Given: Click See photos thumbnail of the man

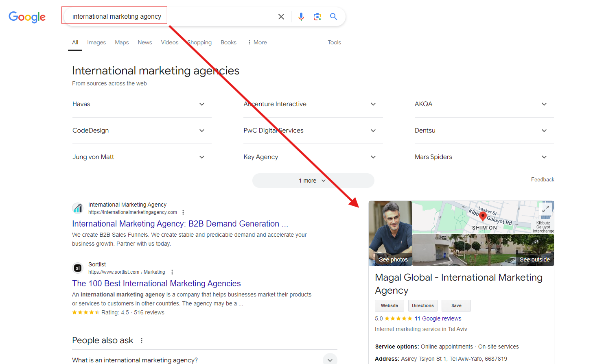Looking at the screenshot, I should (x=390, y=233).
